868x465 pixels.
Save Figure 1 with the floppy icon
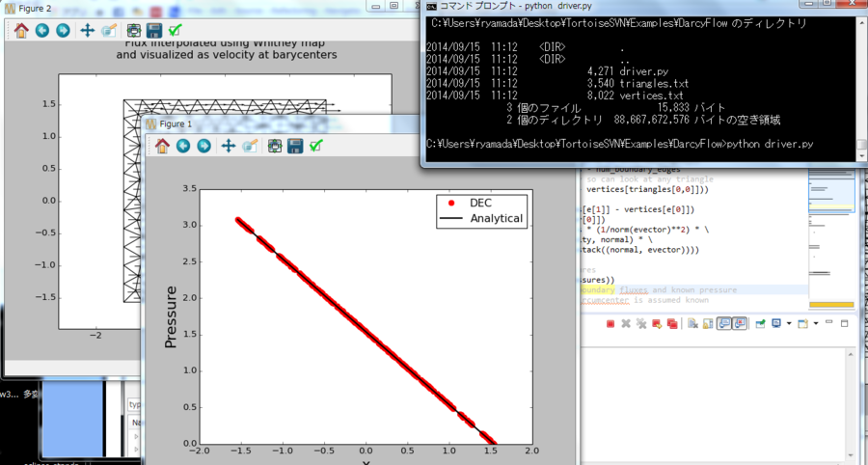pos(295,146)
